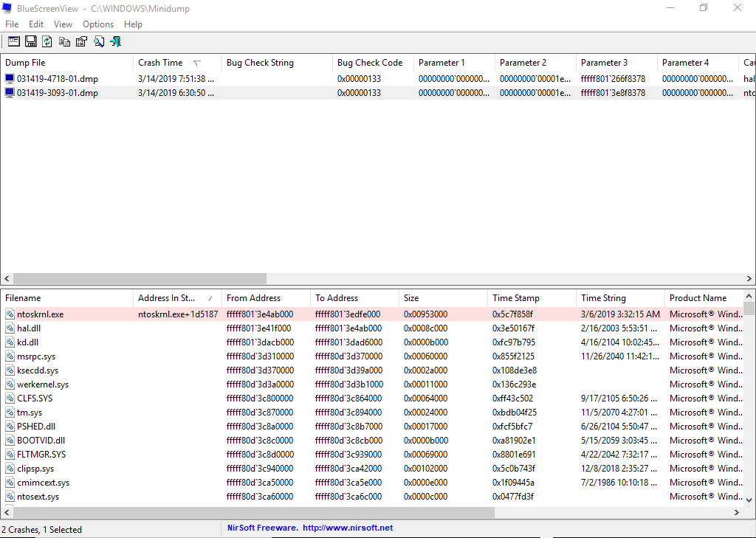
Task: Sort by Bug Check String column header
Action: [278, 63]
